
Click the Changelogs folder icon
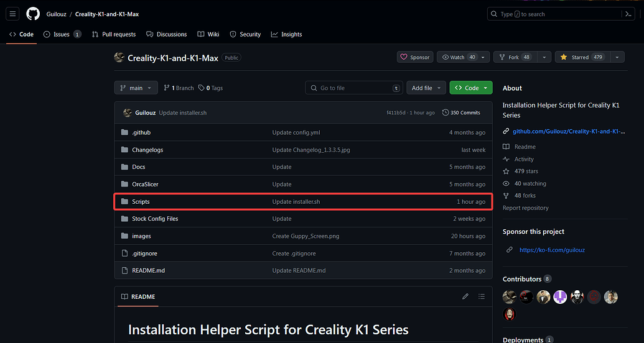tap(125, 150)
